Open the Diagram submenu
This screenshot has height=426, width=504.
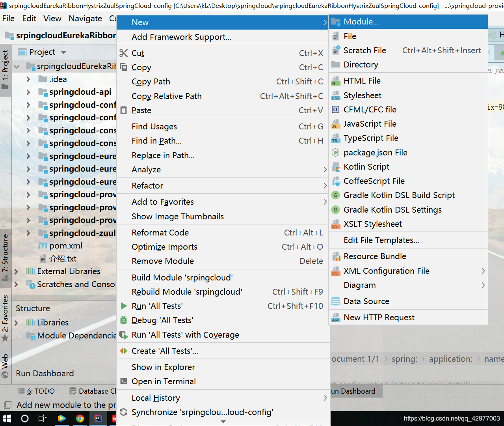click(408, 285)
